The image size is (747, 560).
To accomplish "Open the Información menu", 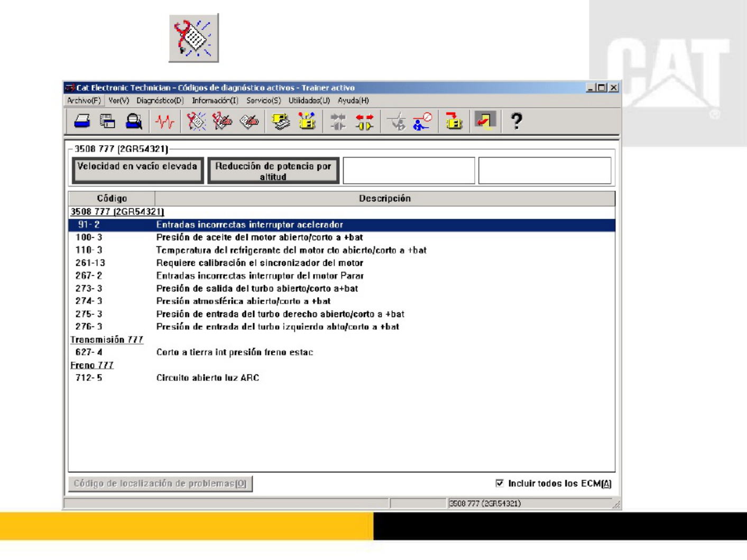I will [215, 100].
